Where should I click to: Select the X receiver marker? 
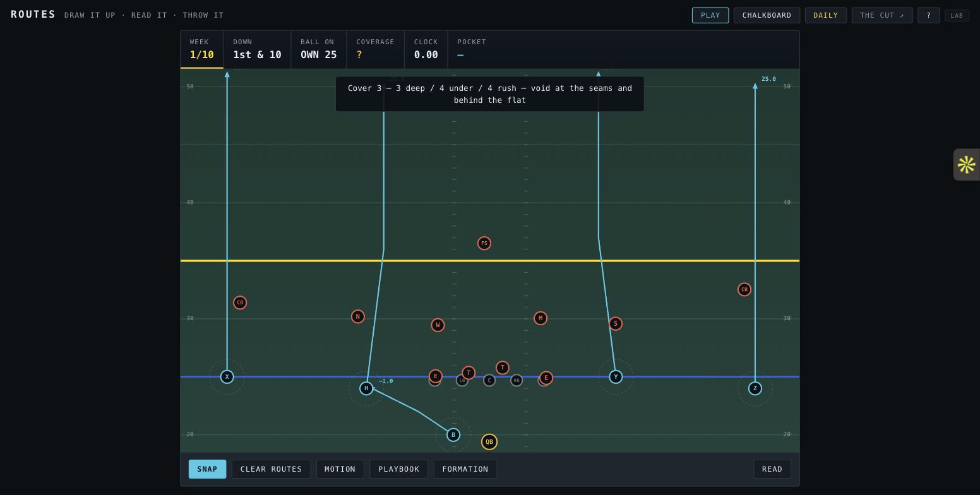(x=227, y=377)
